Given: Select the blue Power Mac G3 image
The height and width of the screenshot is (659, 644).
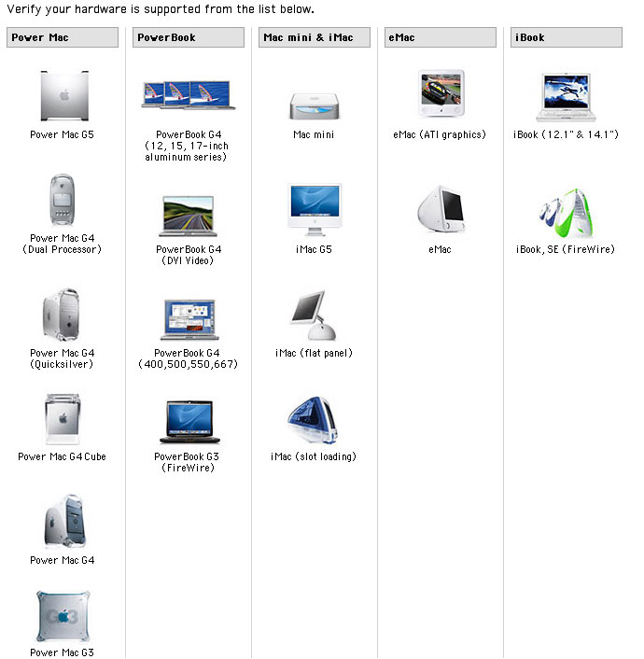Looking at the screenshot, I should (x=63, y=616).
